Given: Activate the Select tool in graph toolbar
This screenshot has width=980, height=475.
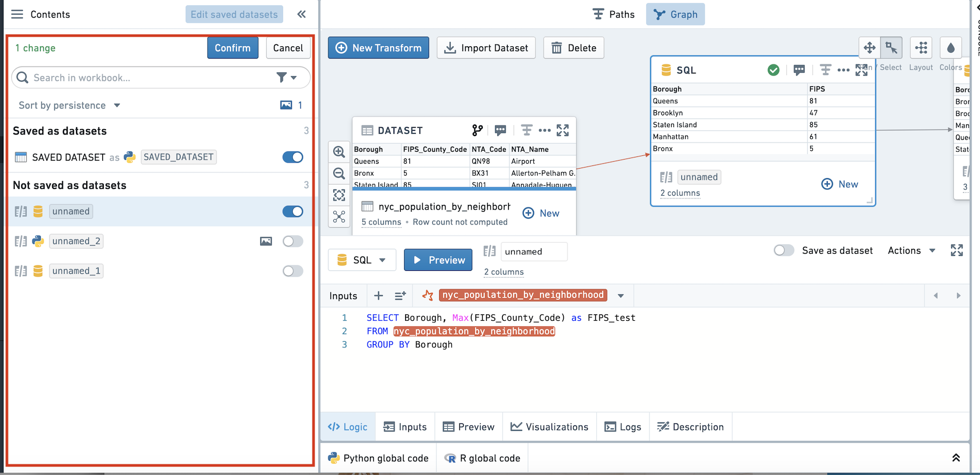Looking at the screenshot, I should pyautogui.click(x=892, y=48).
